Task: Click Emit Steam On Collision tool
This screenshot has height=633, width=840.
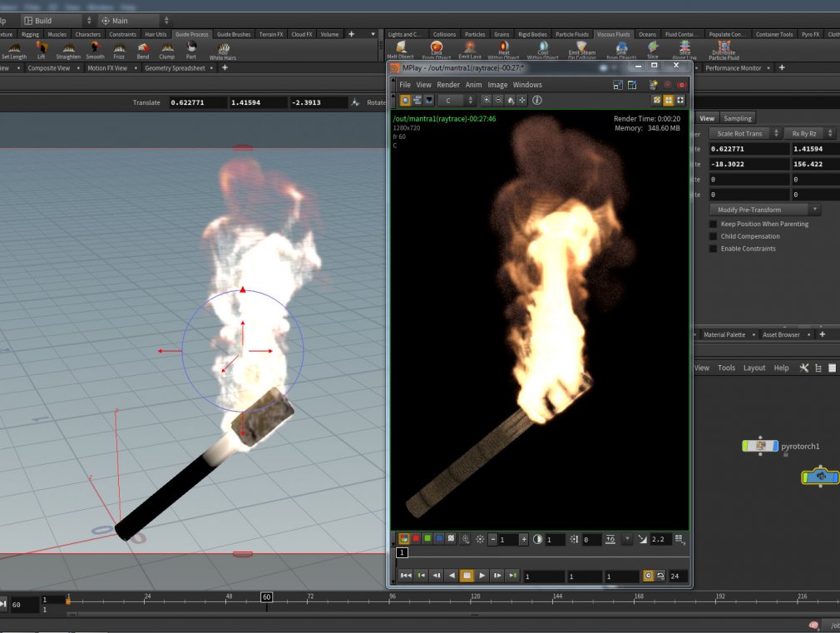Action: coord(582,51)
